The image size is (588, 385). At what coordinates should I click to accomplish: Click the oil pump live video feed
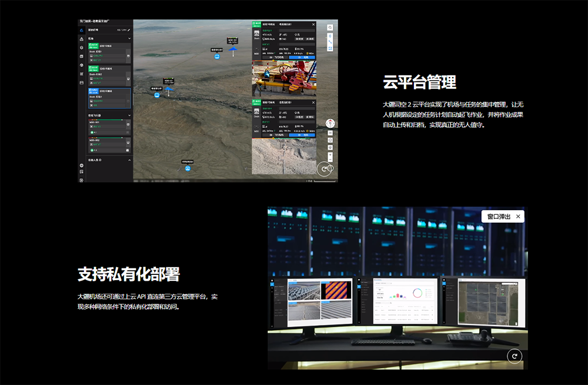click(284, 78)
